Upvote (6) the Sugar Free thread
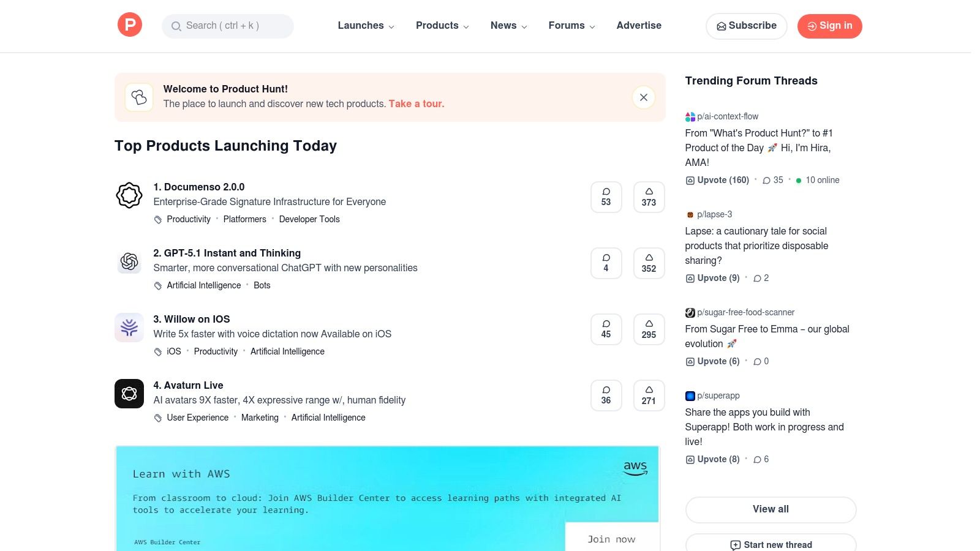Viewport: 980px width, 551px height. pos(712,361)
